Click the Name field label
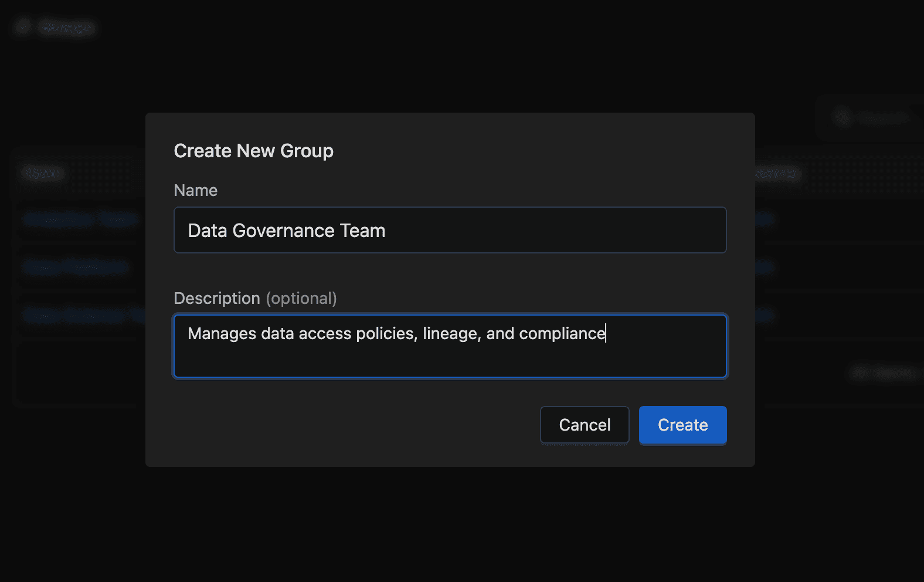924x582 pixels. [x=195, y=191]
